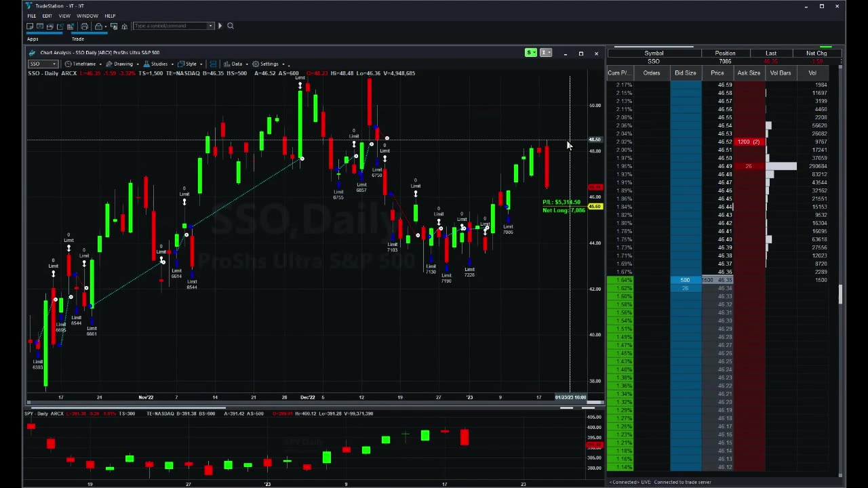868x488 pixels.
Task: Select the Apps toolbar tab
Action: 33,39
